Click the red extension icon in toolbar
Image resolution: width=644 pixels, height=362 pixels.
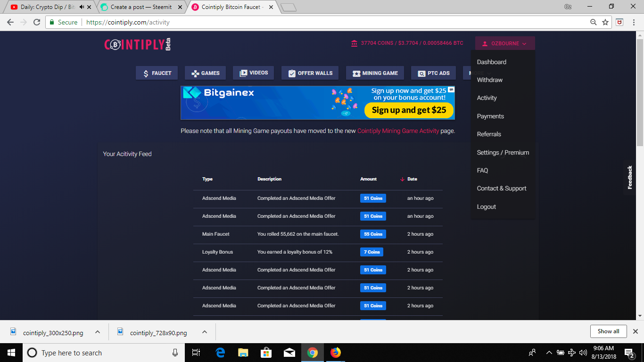point(619,22)
